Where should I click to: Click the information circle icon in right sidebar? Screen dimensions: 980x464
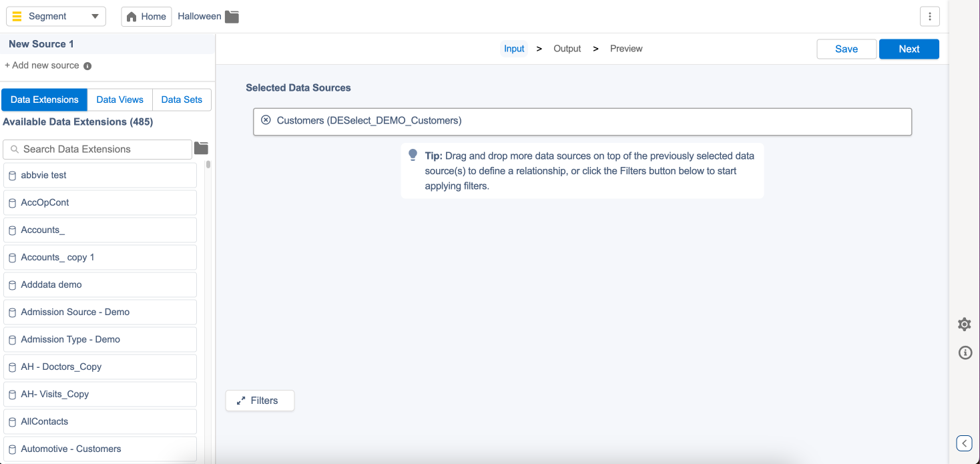coord(965,353)
